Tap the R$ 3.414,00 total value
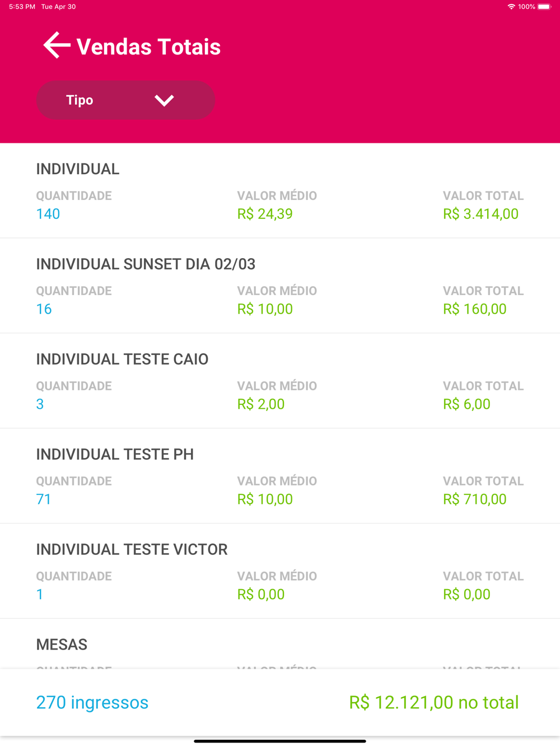 point(481,214)
